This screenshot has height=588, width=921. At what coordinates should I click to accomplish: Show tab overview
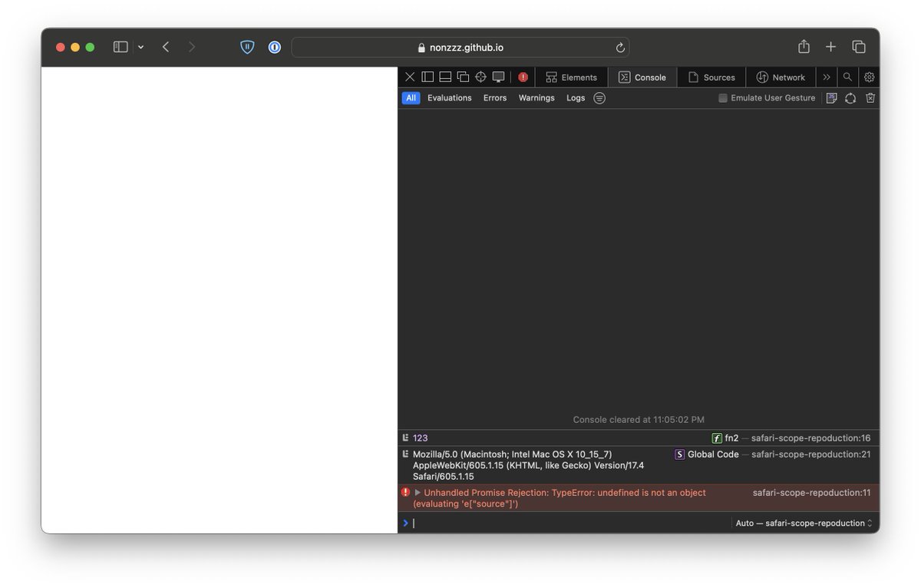pyautogui.click(x=859, y=47)
